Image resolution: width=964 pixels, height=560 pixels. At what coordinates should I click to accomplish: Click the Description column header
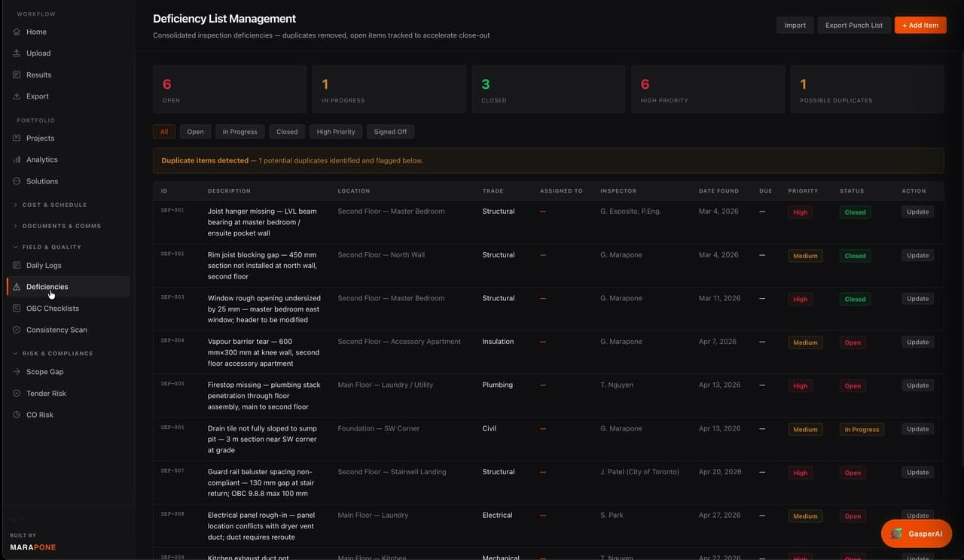click(229, 191)
